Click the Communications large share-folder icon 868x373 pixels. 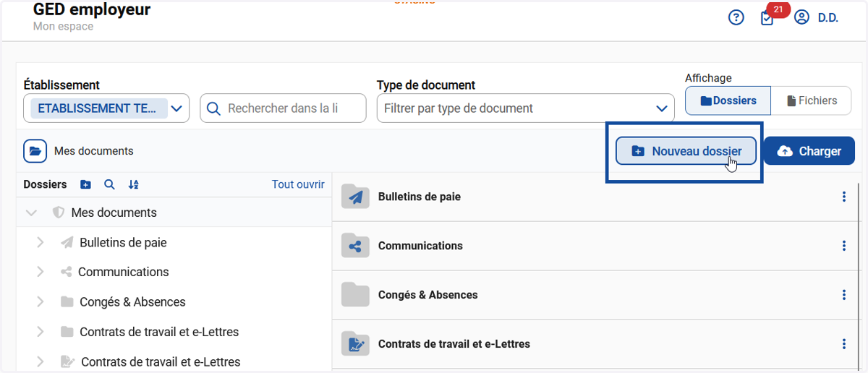tap(355, 246)
